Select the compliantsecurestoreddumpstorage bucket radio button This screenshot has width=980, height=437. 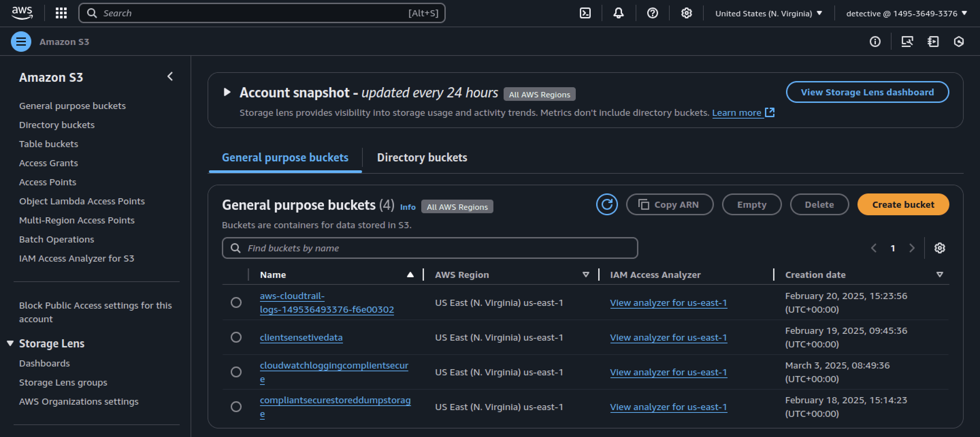pos(236,407)
